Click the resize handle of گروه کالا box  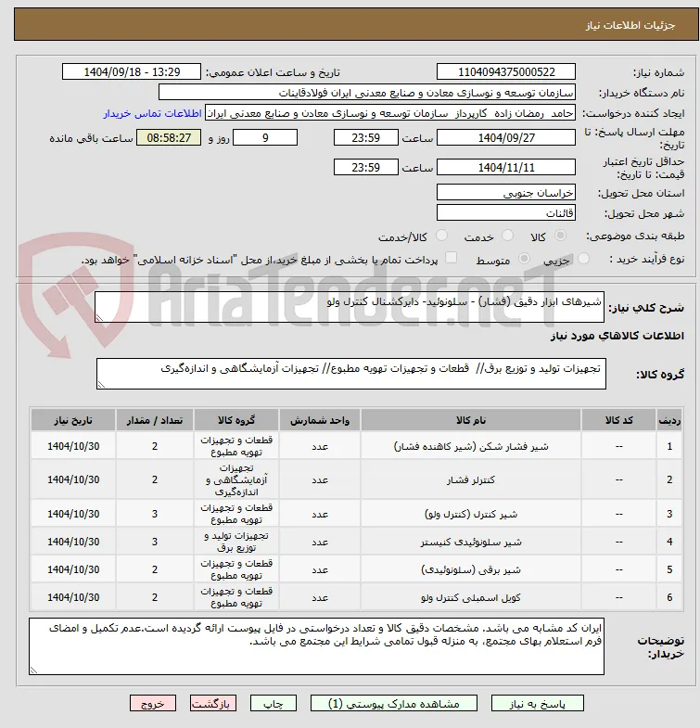[101, 385]
